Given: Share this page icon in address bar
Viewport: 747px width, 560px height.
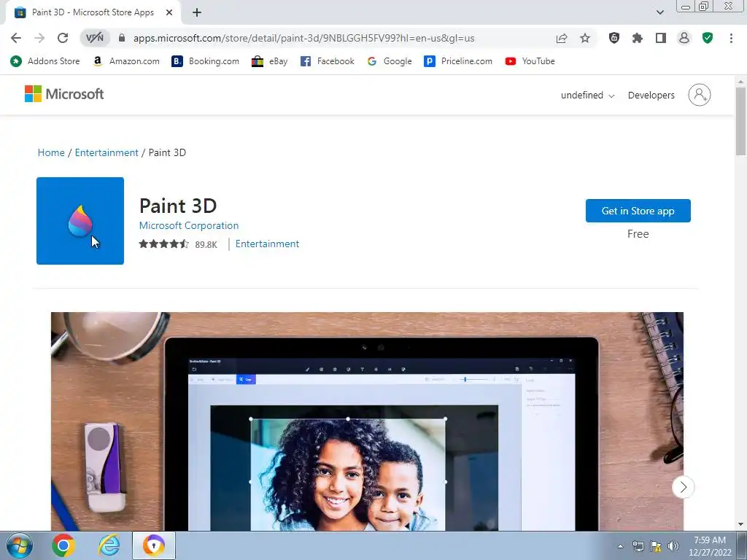Looking at the screenshot, I should click(x=562, y=38).
